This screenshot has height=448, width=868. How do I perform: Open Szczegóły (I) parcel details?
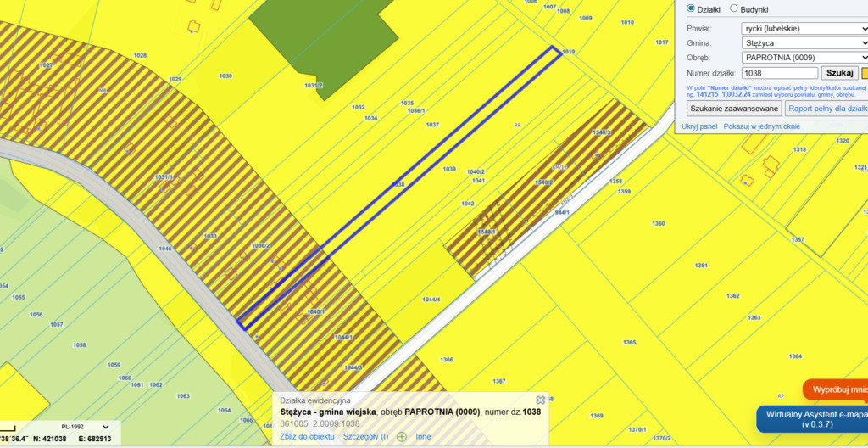365,436
